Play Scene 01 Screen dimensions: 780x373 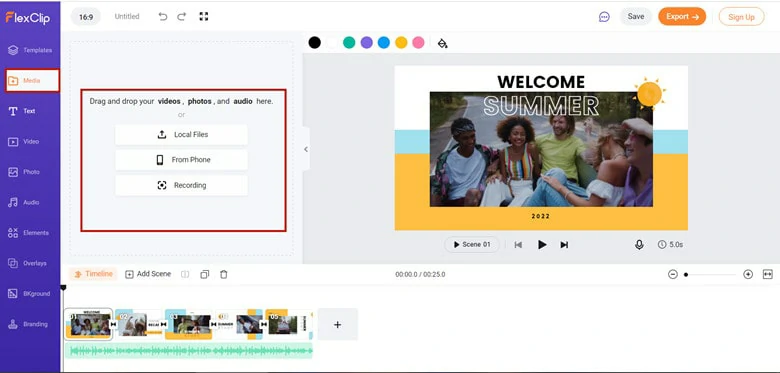[x=472, y=245]
